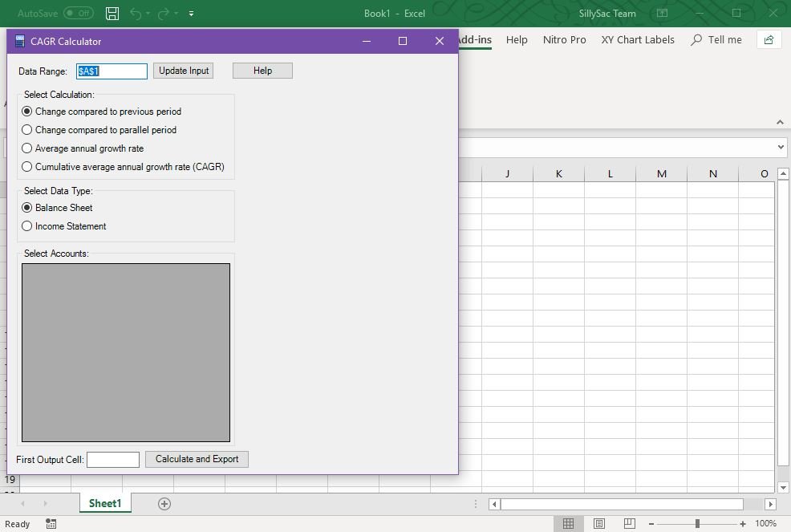
Task: Switch to Normal view in status bar
Action: [568, 523]
